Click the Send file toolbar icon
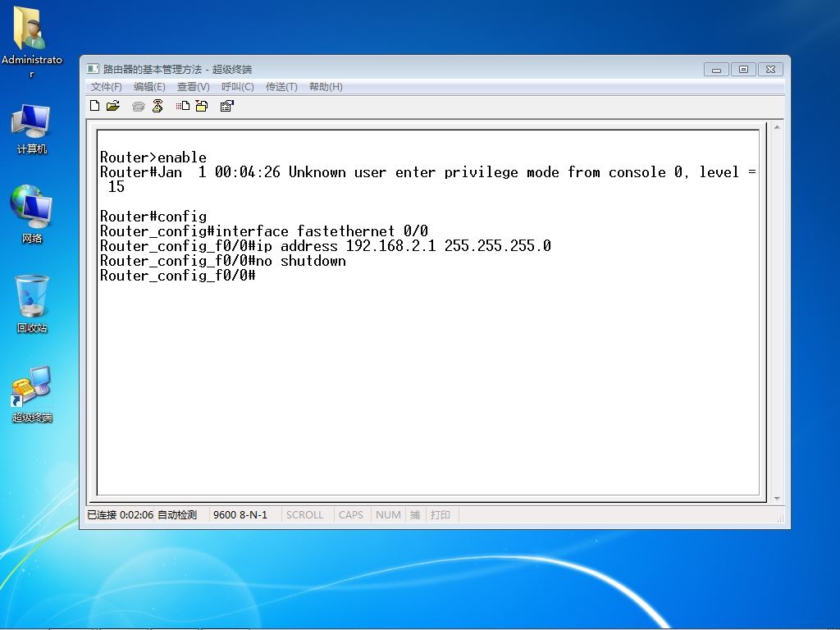 coord(183,106)
